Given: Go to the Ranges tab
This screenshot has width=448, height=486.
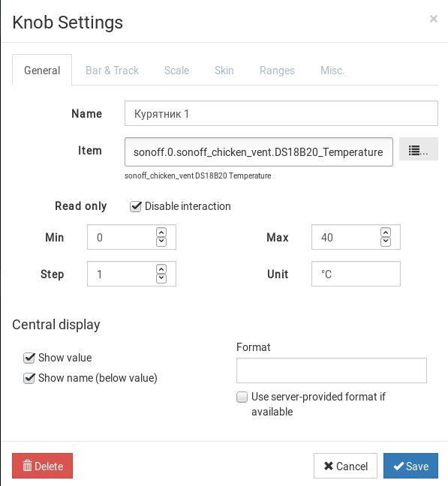Looking at the screenshot, I should point(277,70).
